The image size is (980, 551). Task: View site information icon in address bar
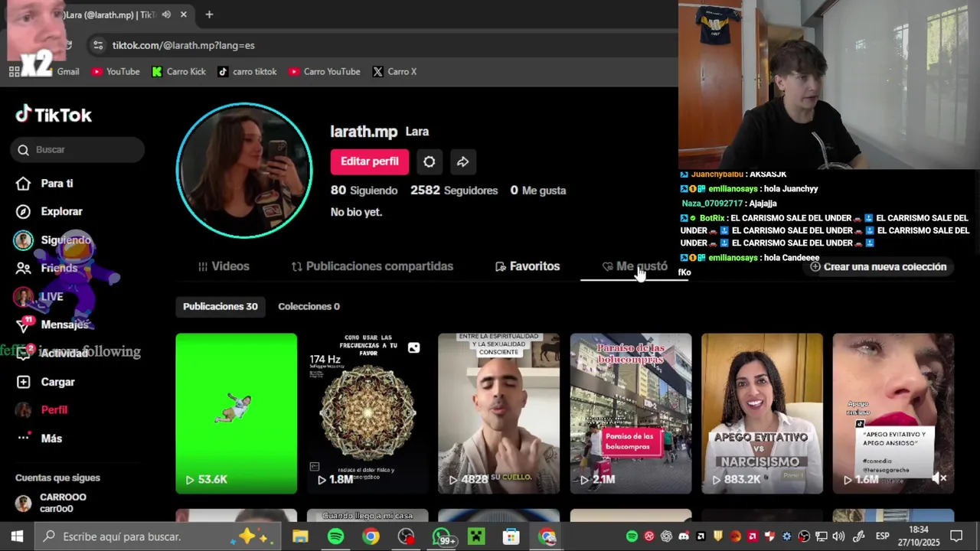(98, 45)
